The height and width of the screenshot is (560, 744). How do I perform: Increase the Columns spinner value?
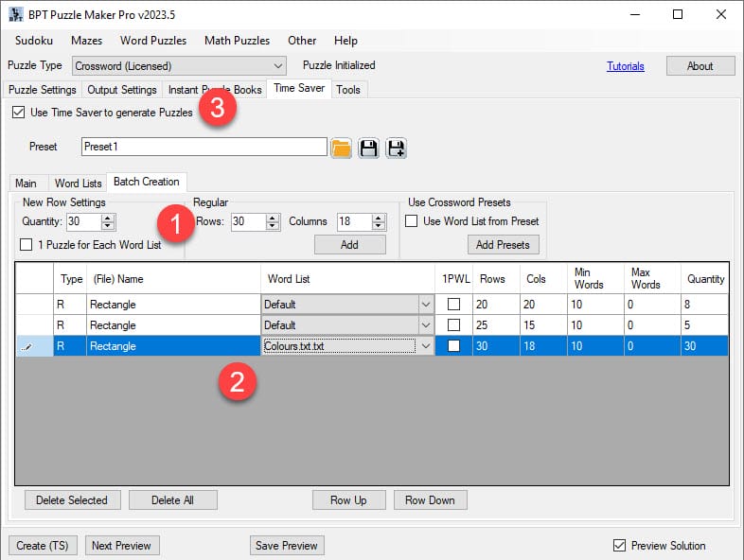tap(379, 218)
